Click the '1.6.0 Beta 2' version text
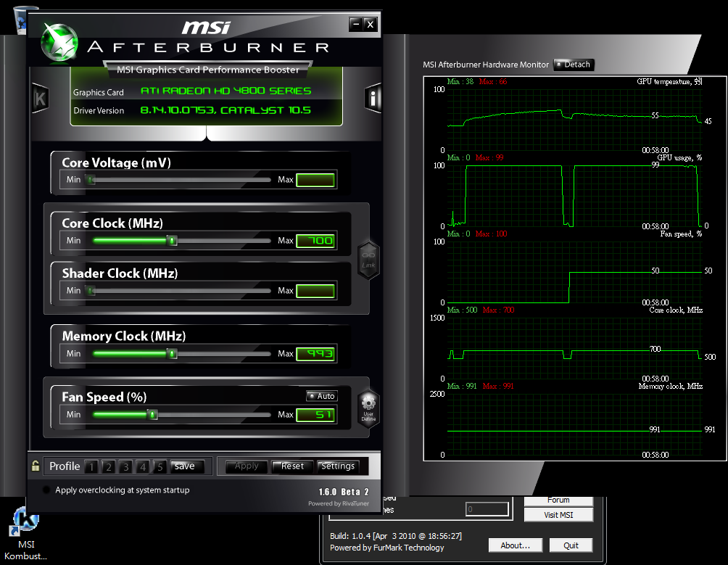 click(x=344, y=492)
